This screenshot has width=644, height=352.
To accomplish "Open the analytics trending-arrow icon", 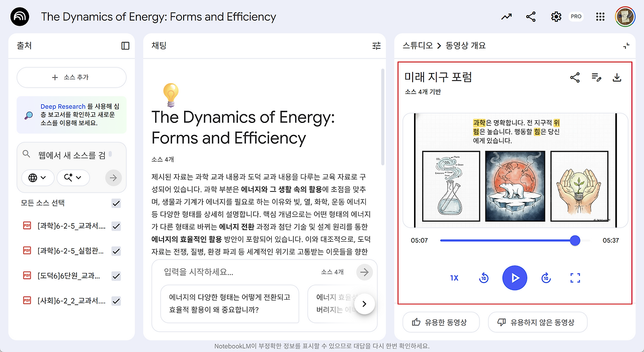I will coord(507,17).
